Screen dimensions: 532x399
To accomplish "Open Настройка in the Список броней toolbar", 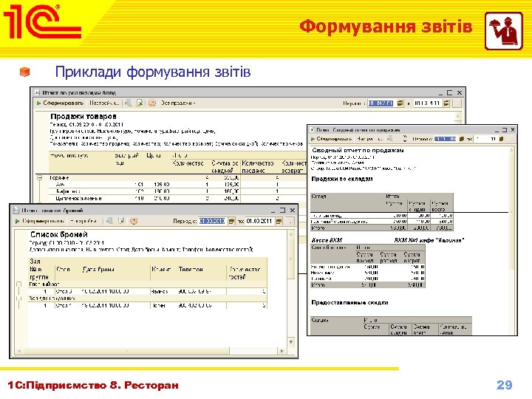I will (83, 221).
